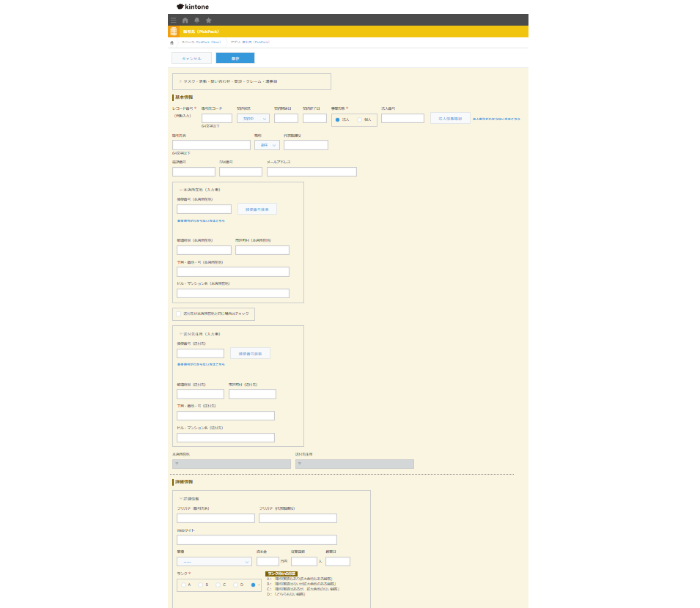
Task: Select the 個人 radio button
Action: [x=360, y=119]
